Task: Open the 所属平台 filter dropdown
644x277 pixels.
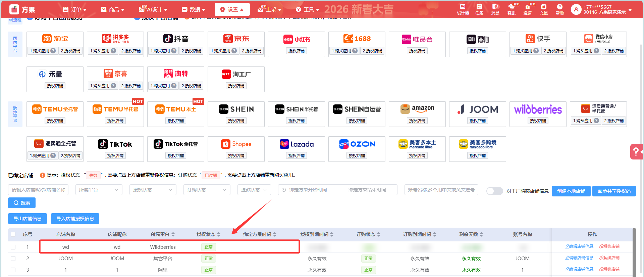Action: 99,190
